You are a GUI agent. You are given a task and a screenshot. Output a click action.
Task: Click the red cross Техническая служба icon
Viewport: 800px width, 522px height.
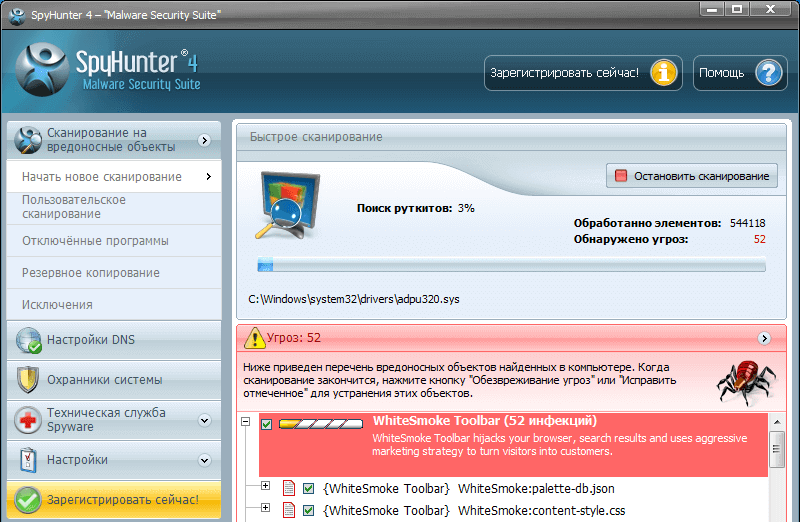pyautogui.click(x=28, y=420)
